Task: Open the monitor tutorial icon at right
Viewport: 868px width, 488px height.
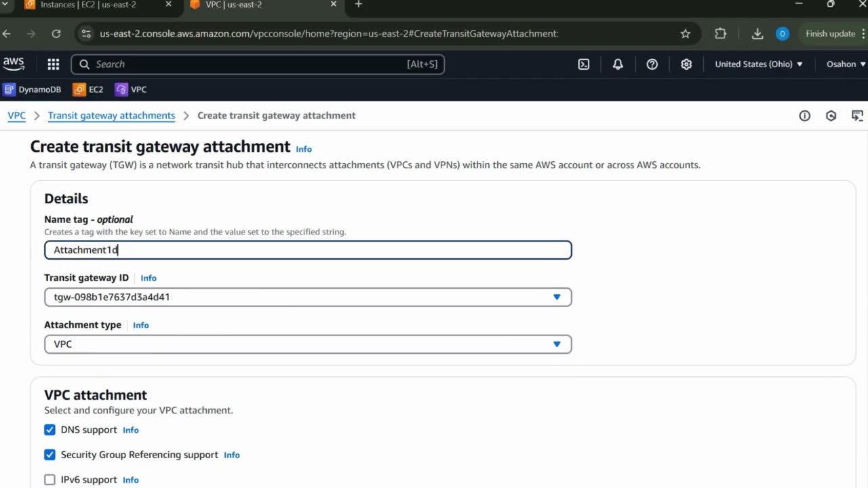Action: point(857,116)
